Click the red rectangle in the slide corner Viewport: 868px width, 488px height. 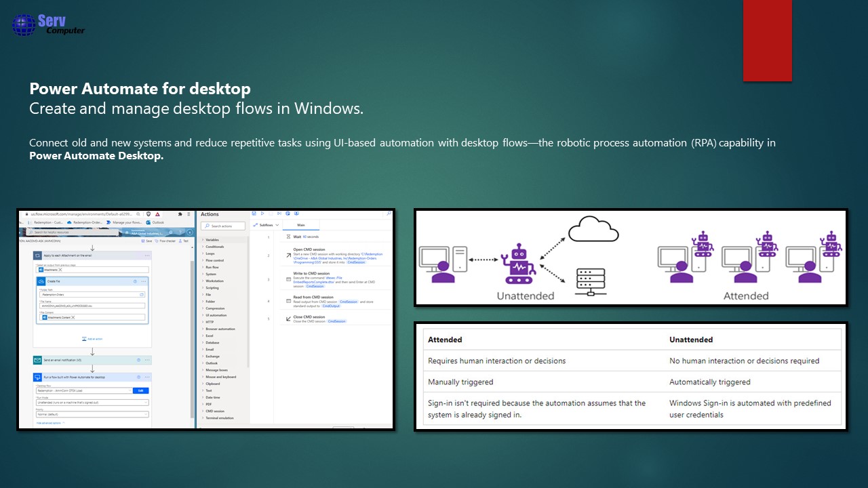[x=767, y=41]
